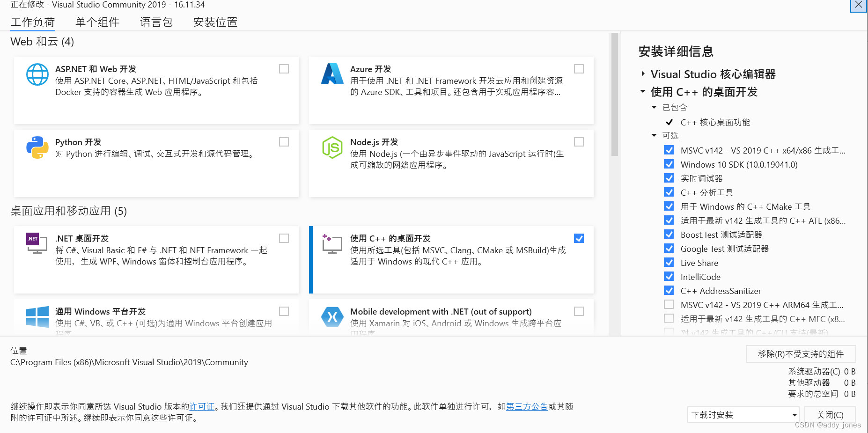
Task: Uncheck Boost.Test 测试适配器 option
Action: click(x=669, y=235)
